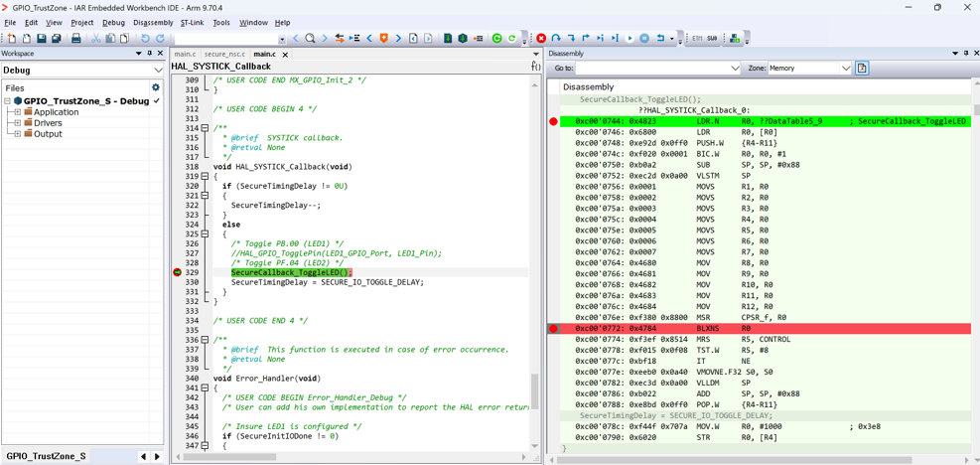Screen dimensions: 980x465
Task: Stop debugging with red X icon
Action: click(541, 38)
